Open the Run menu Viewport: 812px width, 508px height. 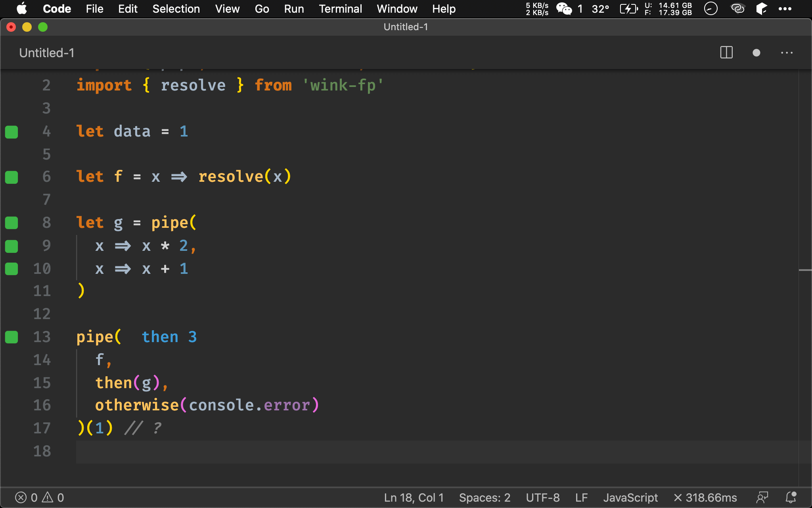tap(294, 9)
